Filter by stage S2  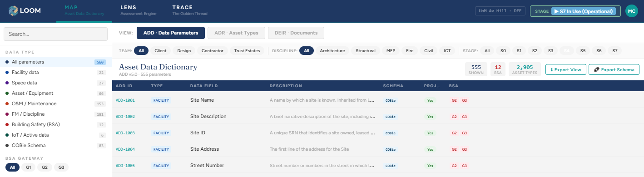[x=535, y=51]
